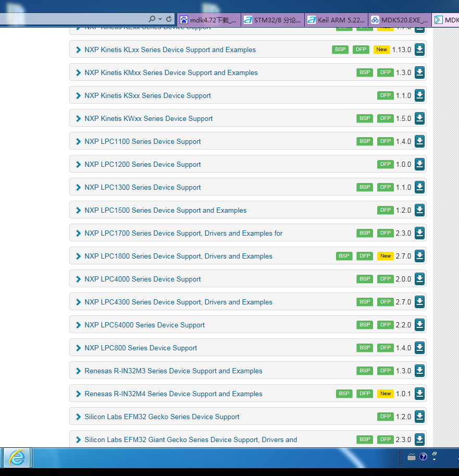Download NXP LPC1500 Series pack
The image size is (459, 476).
pos(419,210)
